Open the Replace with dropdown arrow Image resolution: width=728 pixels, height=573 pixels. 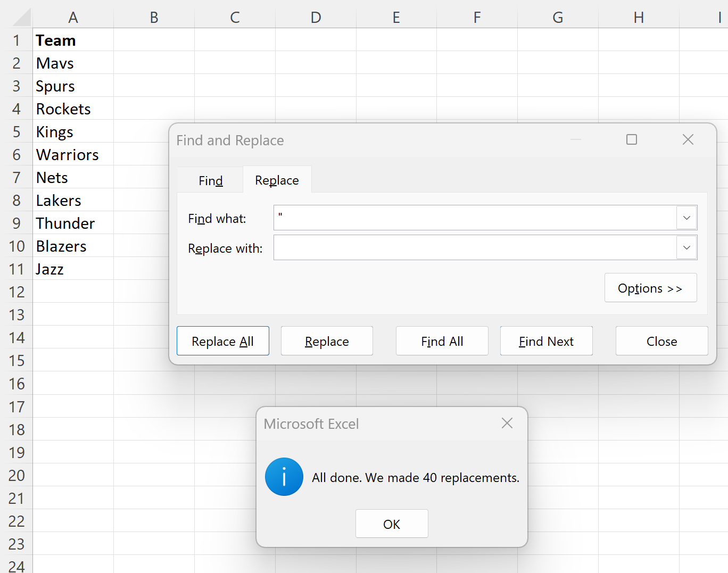tap(686, 247)
